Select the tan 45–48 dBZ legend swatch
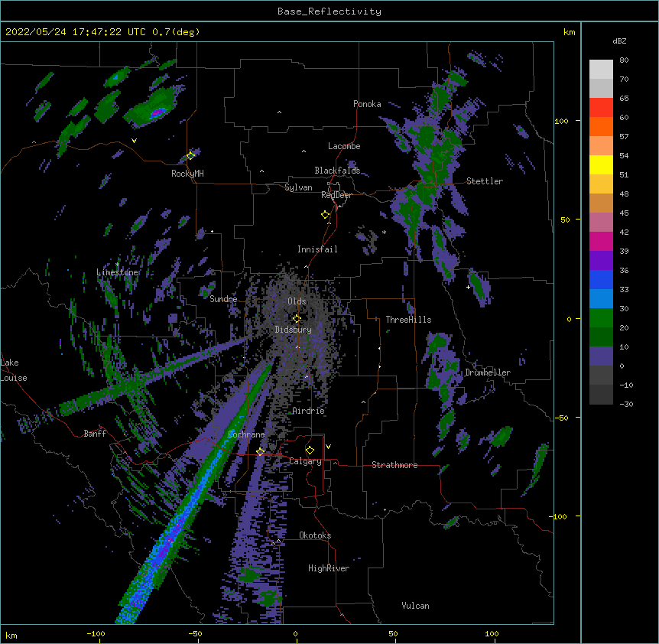This screenshot has width=659, height=644. tap(601, 203)
